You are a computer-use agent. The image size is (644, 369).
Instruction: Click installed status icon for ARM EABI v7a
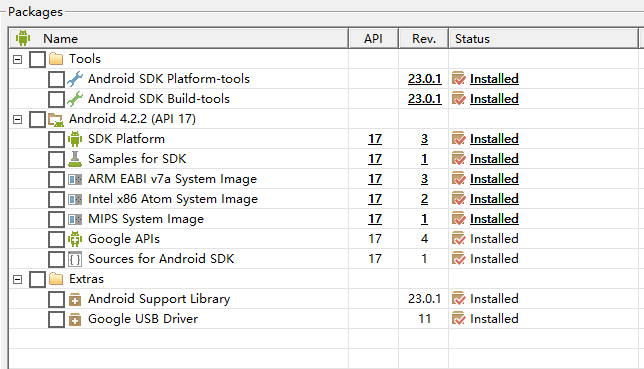pos(458,179)
